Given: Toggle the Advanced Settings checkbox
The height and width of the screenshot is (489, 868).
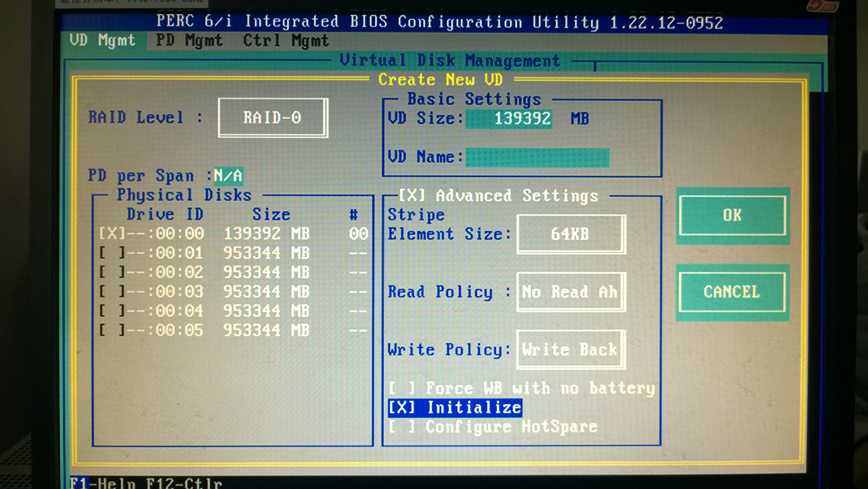Looking at the screenshot, I should click(x=412, y=196).
